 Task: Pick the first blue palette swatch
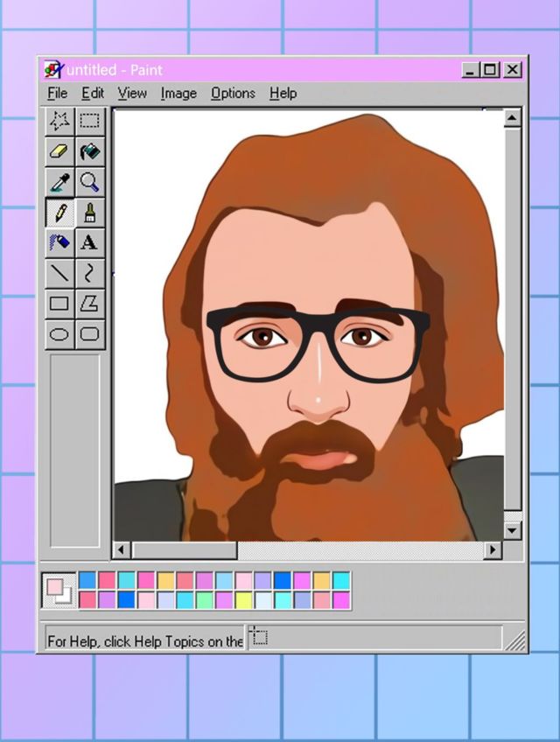[87, 580]
